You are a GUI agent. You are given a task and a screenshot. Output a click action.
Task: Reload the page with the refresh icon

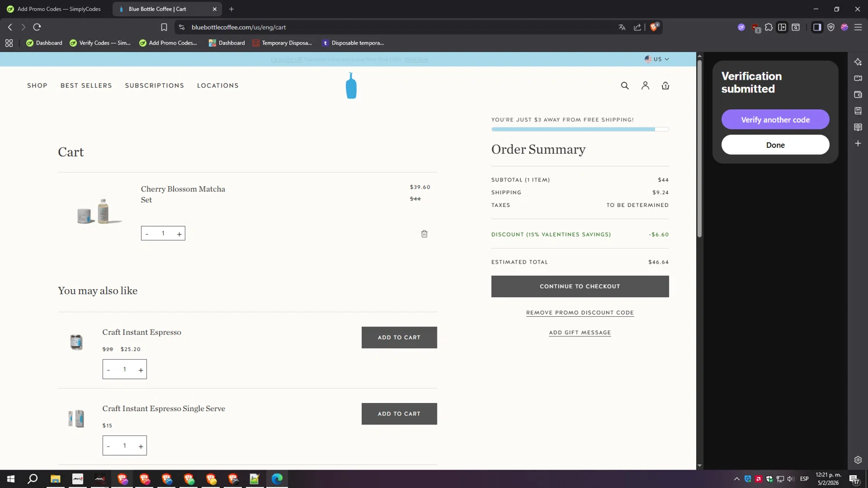coord(37,27)
